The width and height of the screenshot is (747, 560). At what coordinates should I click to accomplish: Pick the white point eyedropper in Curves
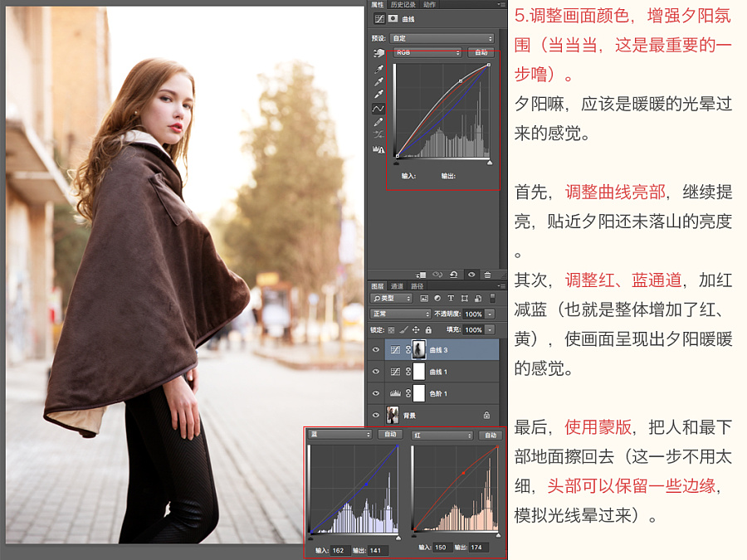378,95
